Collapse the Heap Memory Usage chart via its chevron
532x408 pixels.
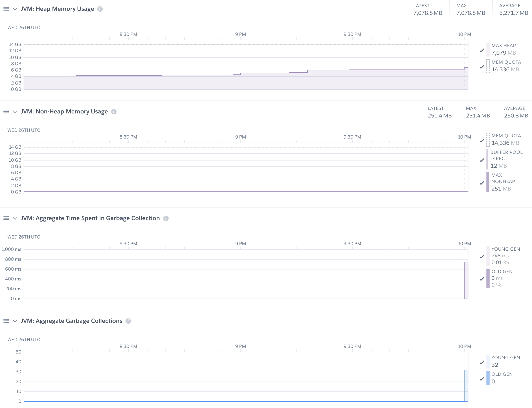click(15, 9)
